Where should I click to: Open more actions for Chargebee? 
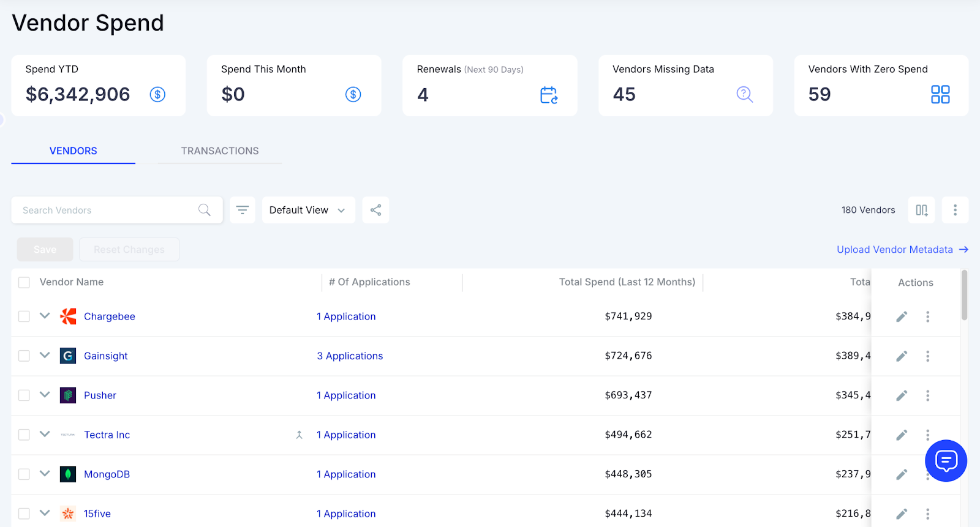(x=928, y=316)
